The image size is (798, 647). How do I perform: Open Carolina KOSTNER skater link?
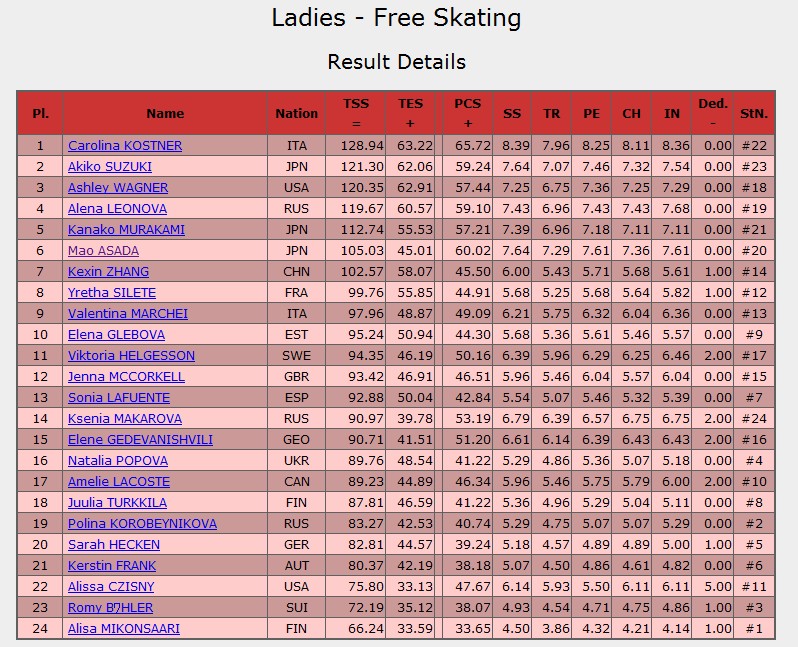pos(125,146)
